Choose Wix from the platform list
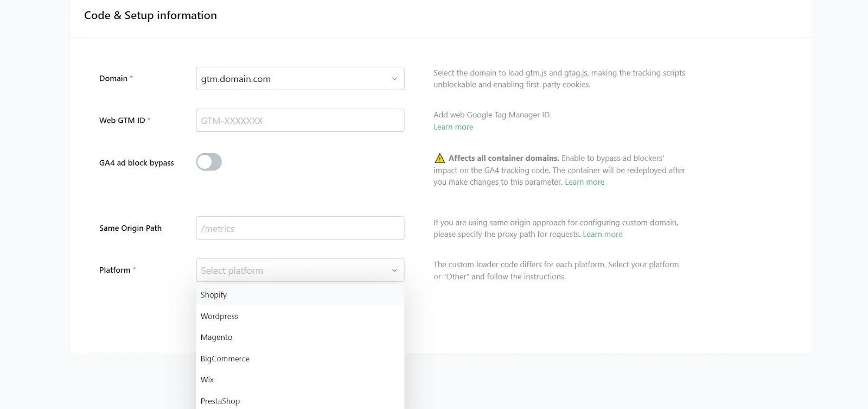This screenshot has width=868, height=409. tap(300, 380)
